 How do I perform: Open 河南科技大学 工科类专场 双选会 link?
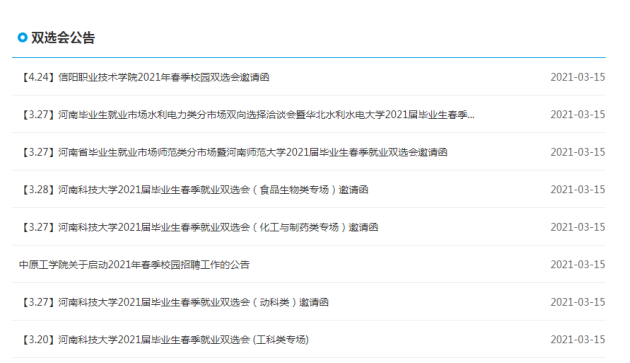[164, 340]
